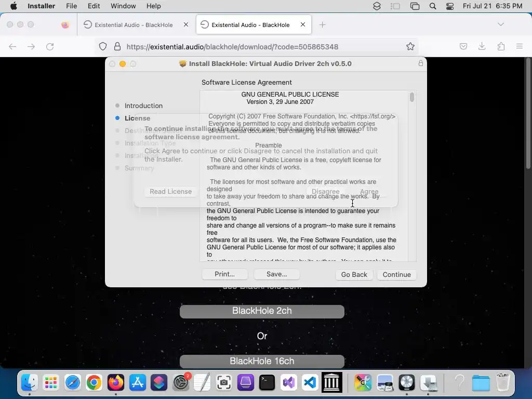
Task: Open TextEdit from the Dock
Action: click(x=202, y=382)
